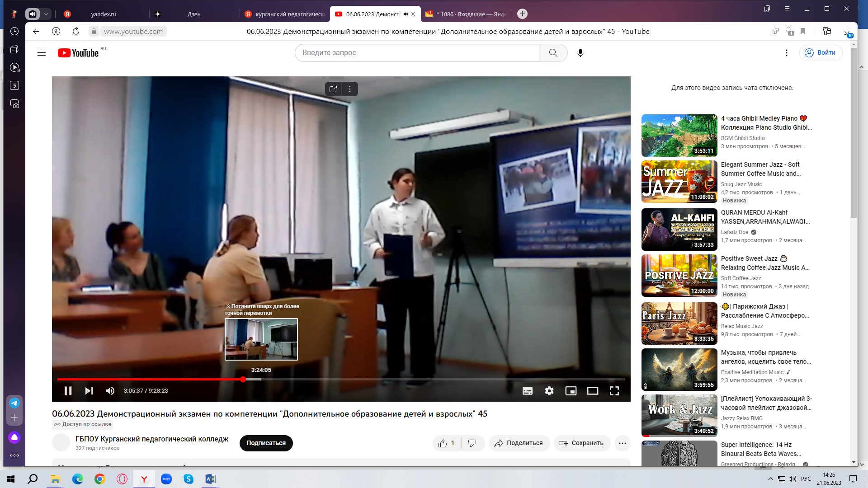Open YouTube settings three-dot menu
This screenshot has height=488, width=868.
coord(787,53)
